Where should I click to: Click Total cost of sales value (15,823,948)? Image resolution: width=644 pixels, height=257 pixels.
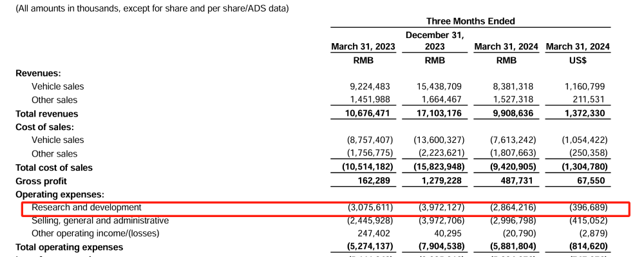pos(439,167)
